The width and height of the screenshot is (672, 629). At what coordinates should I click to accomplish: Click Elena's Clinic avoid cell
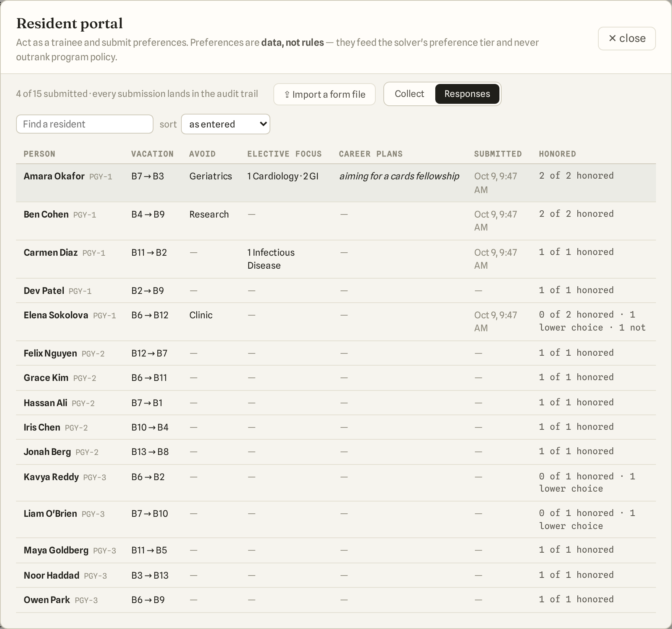coord(201,315)
